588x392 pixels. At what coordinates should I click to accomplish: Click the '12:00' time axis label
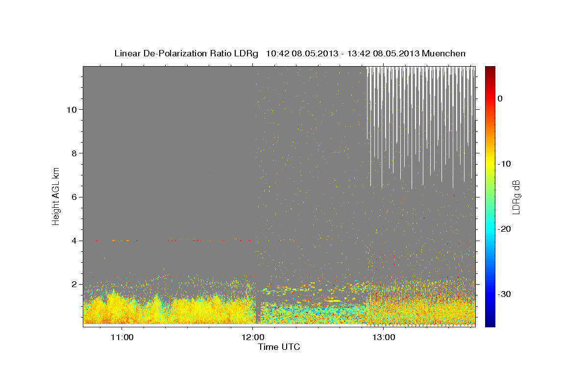coord(252,338)
